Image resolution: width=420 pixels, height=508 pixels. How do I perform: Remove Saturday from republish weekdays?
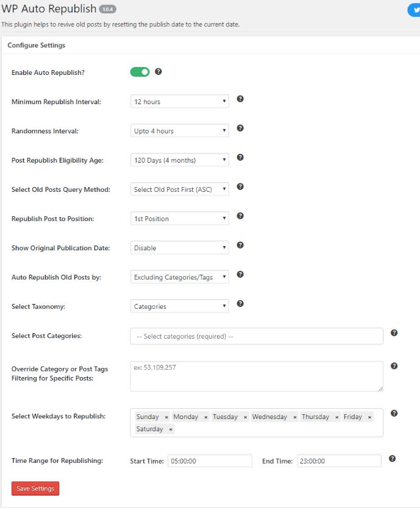(171, 429)
